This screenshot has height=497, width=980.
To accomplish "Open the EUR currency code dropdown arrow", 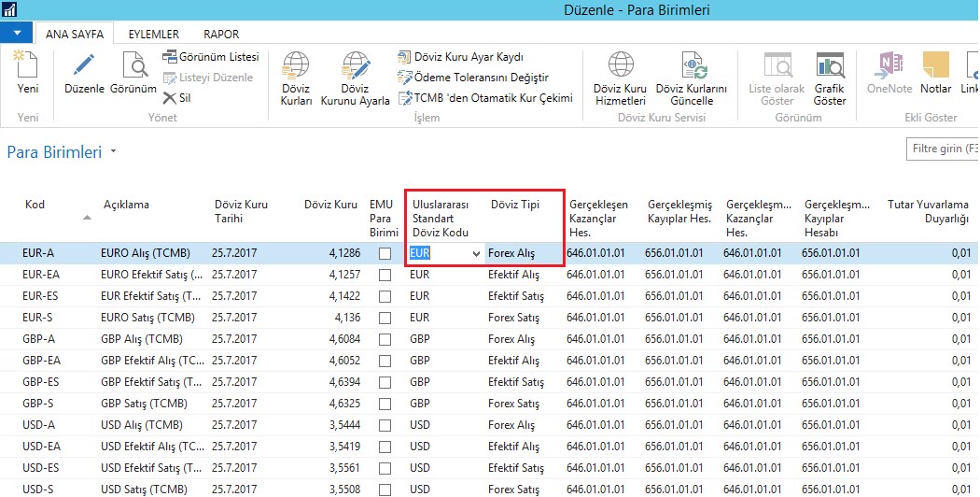I will pos(476,254).
